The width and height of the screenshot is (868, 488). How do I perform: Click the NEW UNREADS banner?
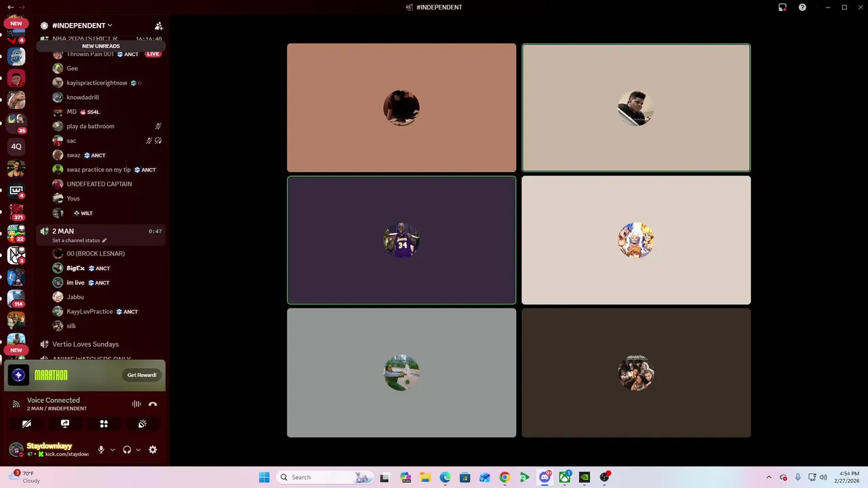(100, 46)
